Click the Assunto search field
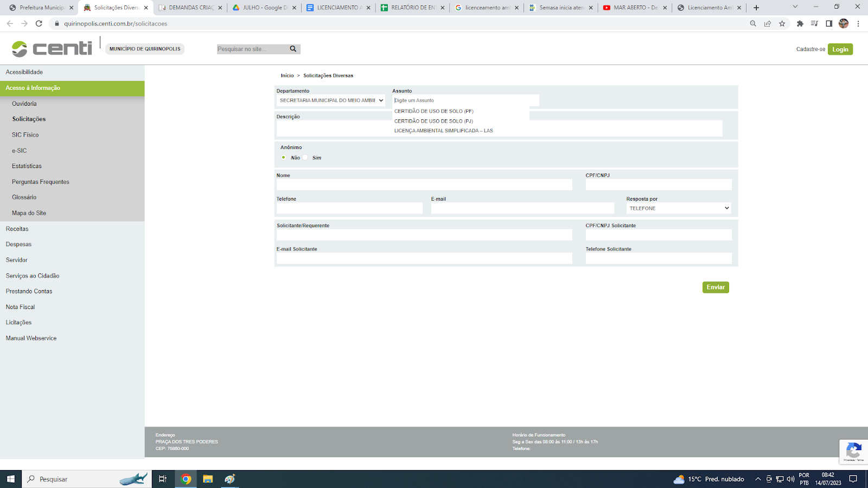 click(x=465, y=100)
